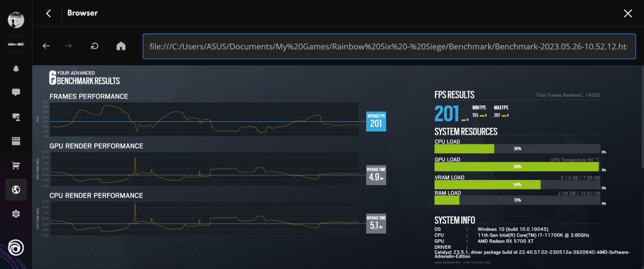Open the settings gear icon

click(16, 214)
